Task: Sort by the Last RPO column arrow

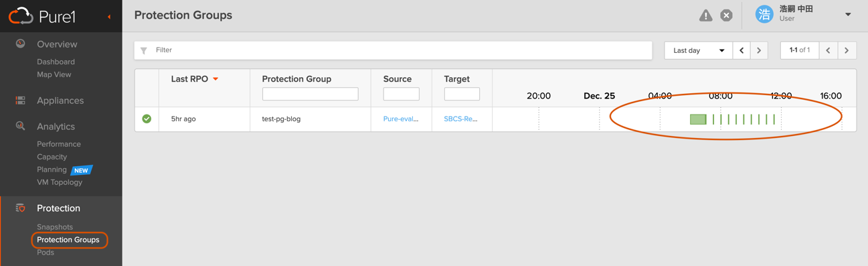Action: click(x=215, y=79)
